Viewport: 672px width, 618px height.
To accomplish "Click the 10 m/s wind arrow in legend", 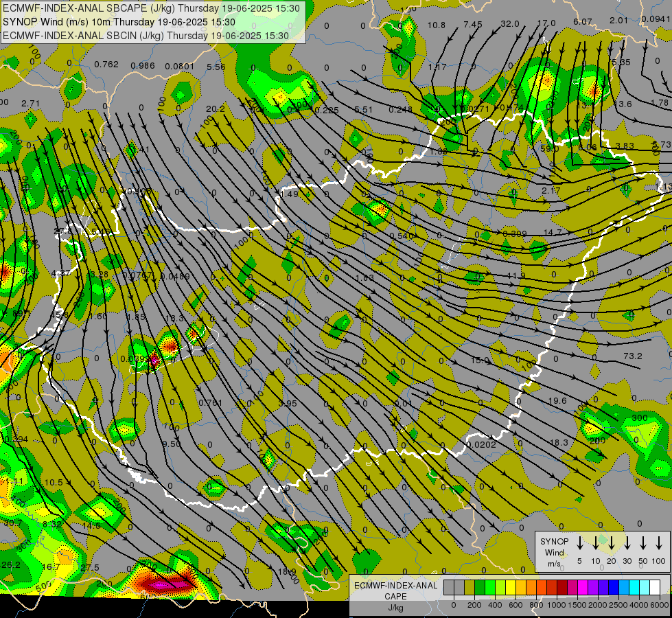I will coord(596,543).
